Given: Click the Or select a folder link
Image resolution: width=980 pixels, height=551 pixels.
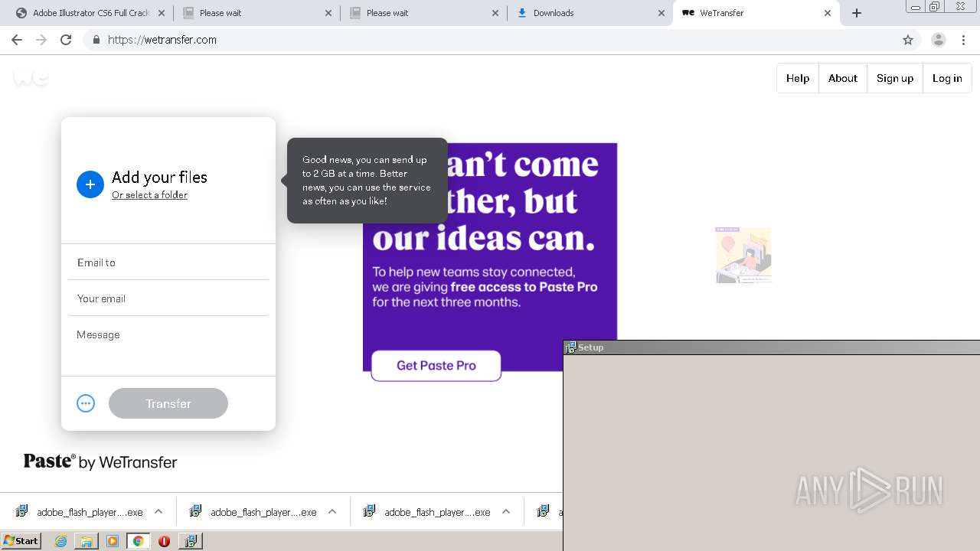Looking at the screenshot, I should [149, 195].
